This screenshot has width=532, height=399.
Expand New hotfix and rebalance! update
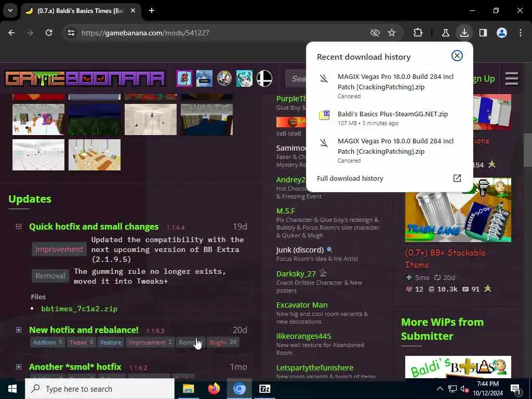(19, 330)
